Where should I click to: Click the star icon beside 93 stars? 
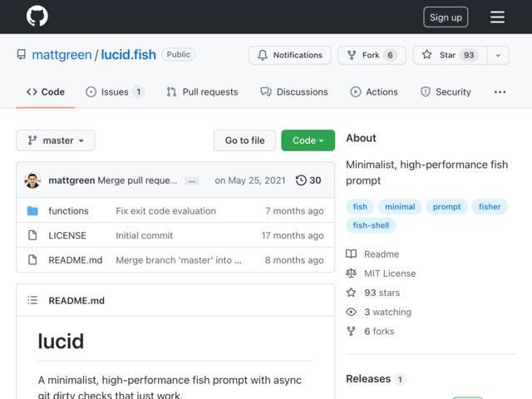point(351,293)
